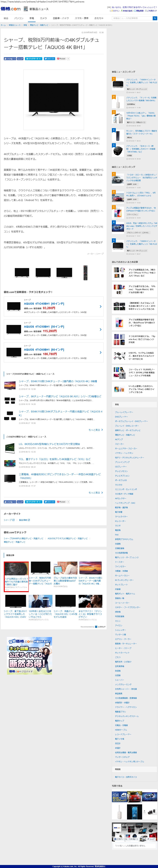Select the 自動車・バイク navigation tab

[x=61, y=18]
